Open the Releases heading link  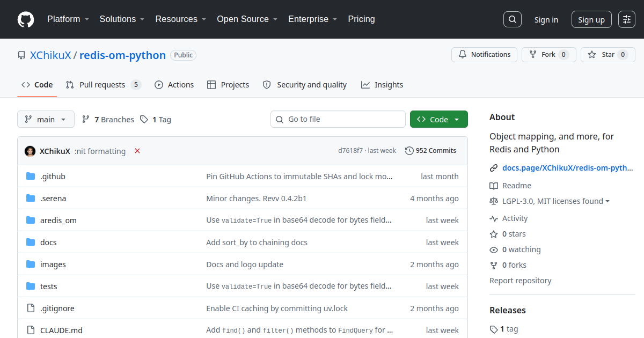click(x=508, y=310)
